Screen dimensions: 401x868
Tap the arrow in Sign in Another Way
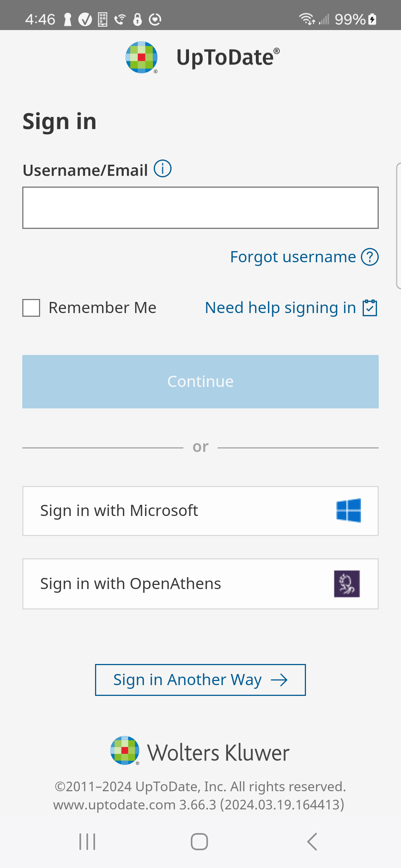pos(279,680)
